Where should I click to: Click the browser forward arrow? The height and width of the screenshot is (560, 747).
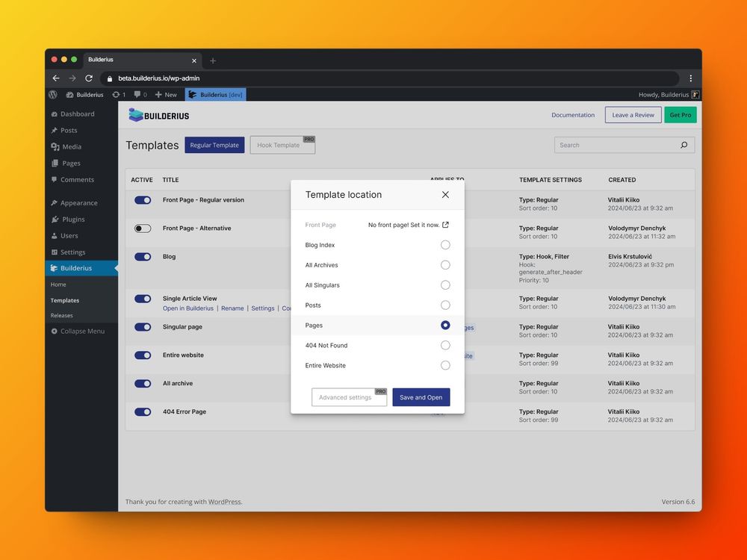click(x=72, y=78)
